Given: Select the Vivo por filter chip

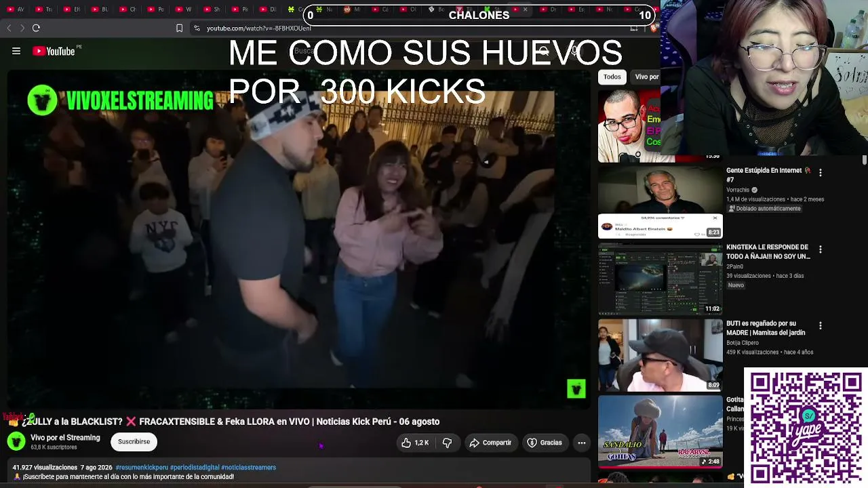Looking at the screenshot, I should pos(646,77).
